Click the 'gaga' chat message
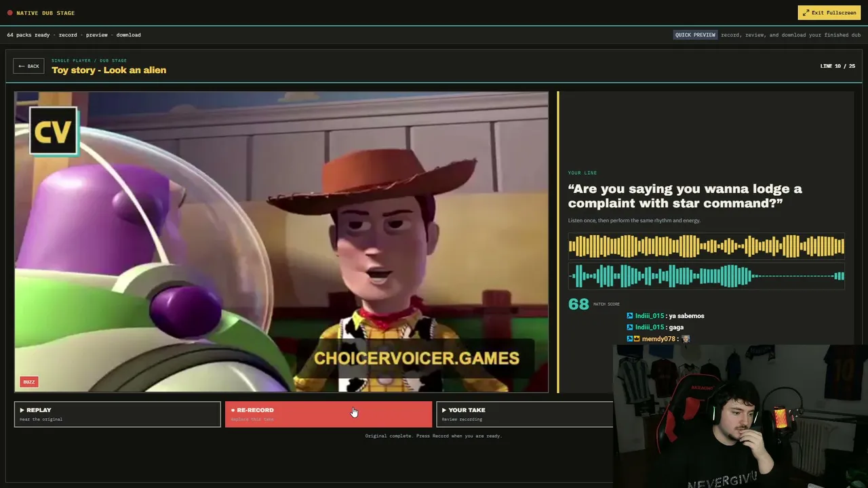 click(x=676, y=327)
